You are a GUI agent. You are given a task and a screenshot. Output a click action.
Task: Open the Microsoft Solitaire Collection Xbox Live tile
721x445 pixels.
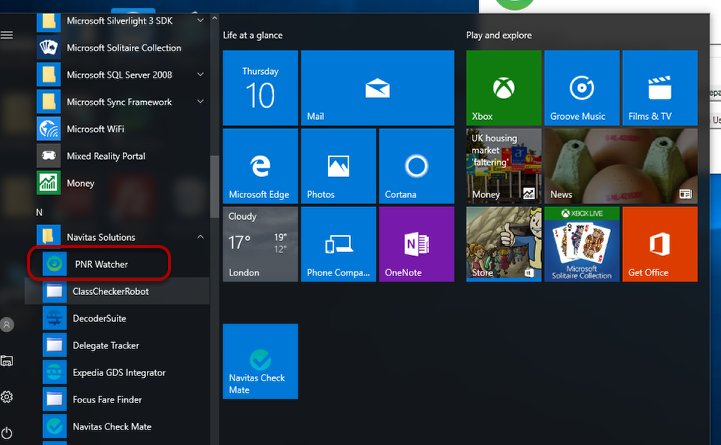coord(582,244)
